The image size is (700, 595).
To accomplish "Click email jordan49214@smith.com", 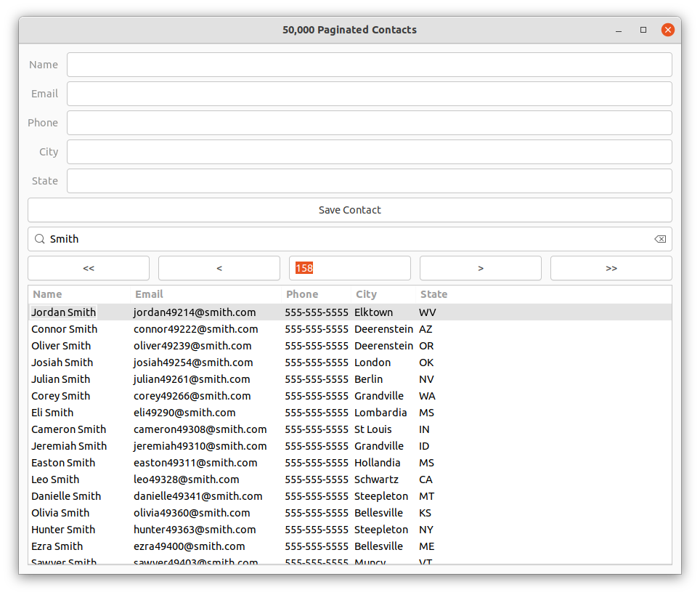I will pyautogui.click(x=195, y=312).
